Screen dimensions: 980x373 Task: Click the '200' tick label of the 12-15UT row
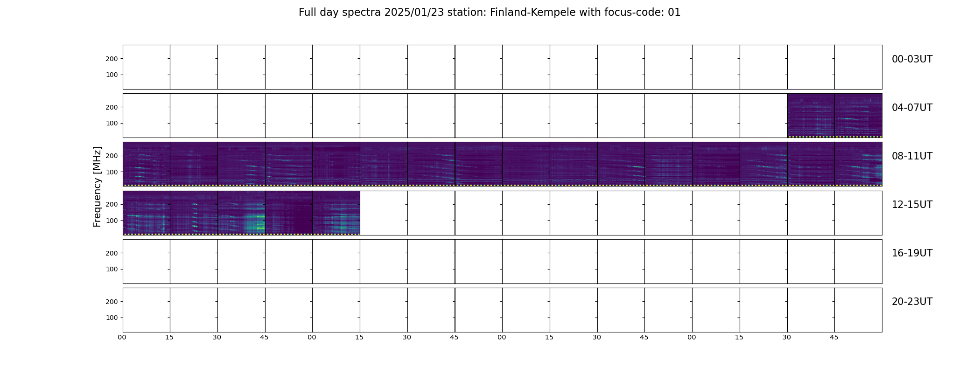coord(112,204)
